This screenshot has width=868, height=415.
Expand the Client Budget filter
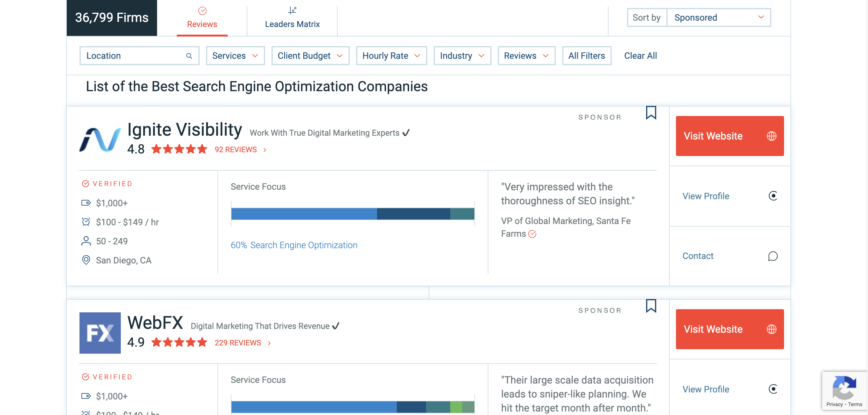point(310,56)
